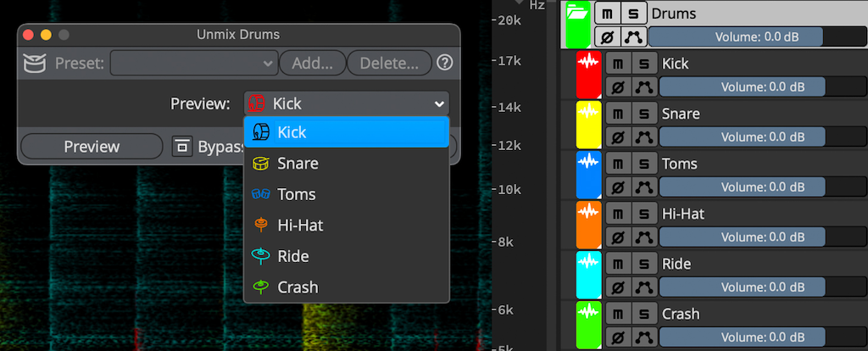Choose Crash from the preview list

tap(347, 287)
